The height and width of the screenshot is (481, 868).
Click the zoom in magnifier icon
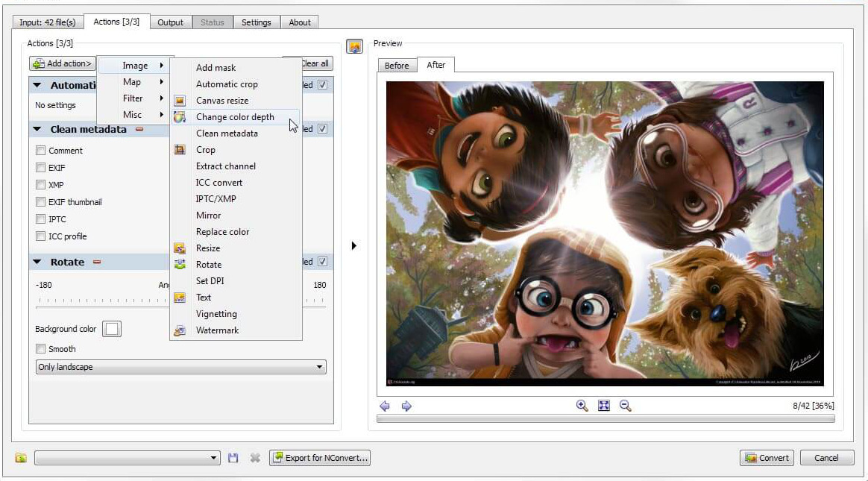(x=582, y=406)
